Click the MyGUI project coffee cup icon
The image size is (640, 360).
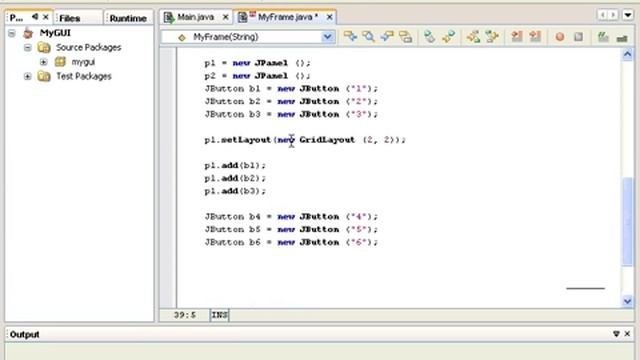(x=28, y=33)
